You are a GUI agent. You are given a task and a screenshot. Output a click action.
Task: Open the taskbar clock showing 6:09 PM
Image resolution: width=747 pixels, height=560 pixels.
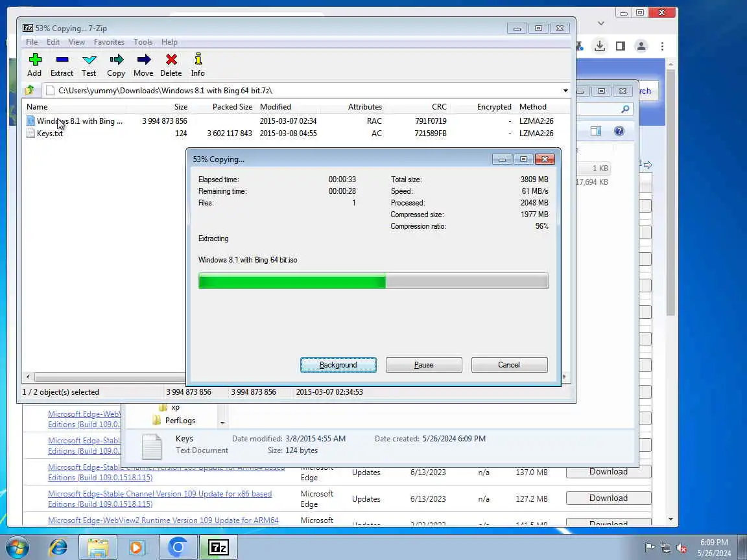(714, 548)
